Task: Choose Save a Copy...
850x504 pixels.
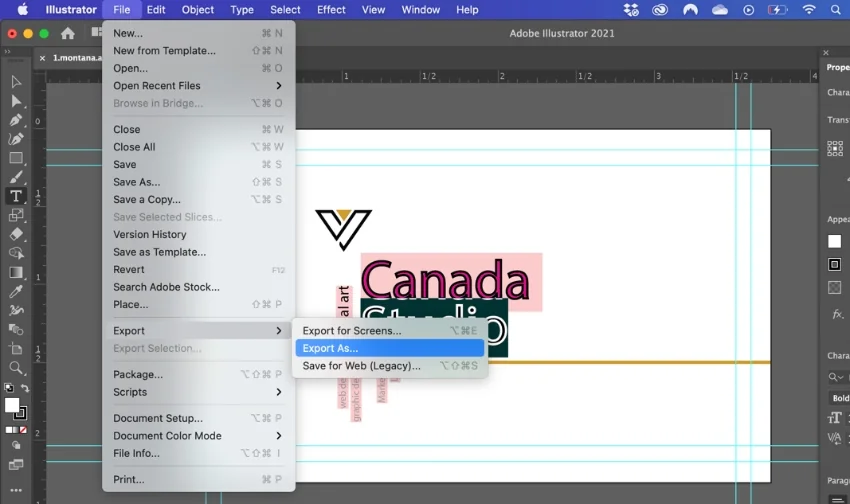Action: click(198, 199)
